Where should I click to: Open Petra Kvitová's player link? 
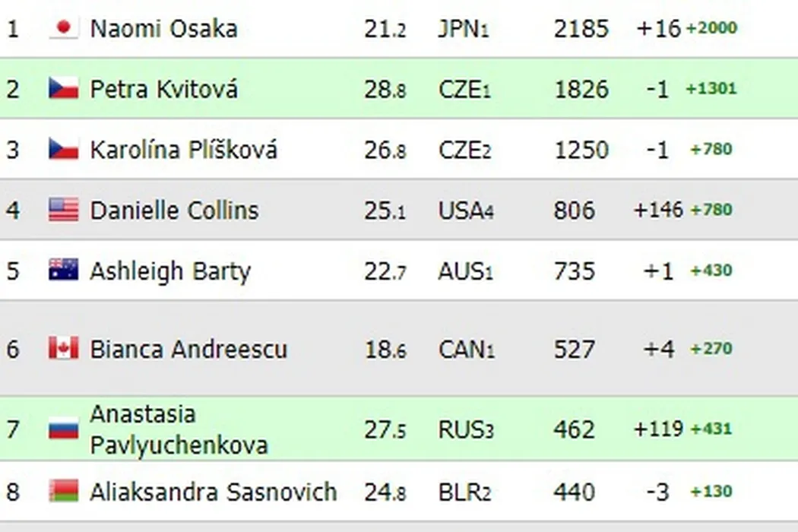[x=163, y=89]
